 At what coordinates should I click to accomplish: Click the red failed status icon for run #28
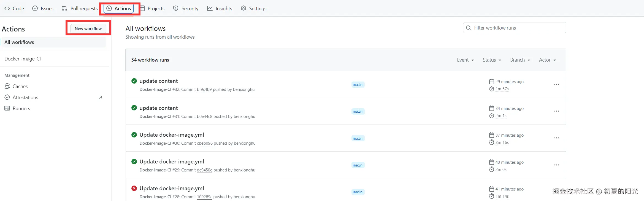pyautogui.click(x=134, y=188)
